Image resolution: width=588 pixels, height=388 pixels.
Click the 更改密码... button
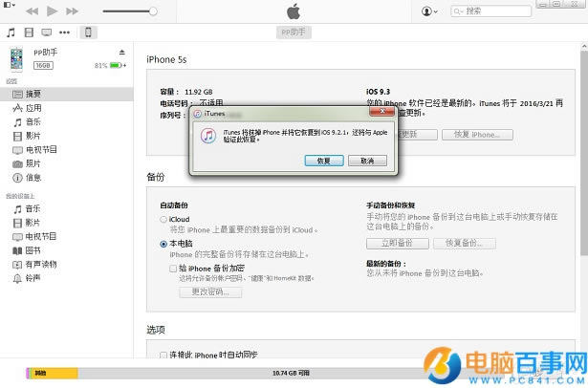(x=210, y=292)
